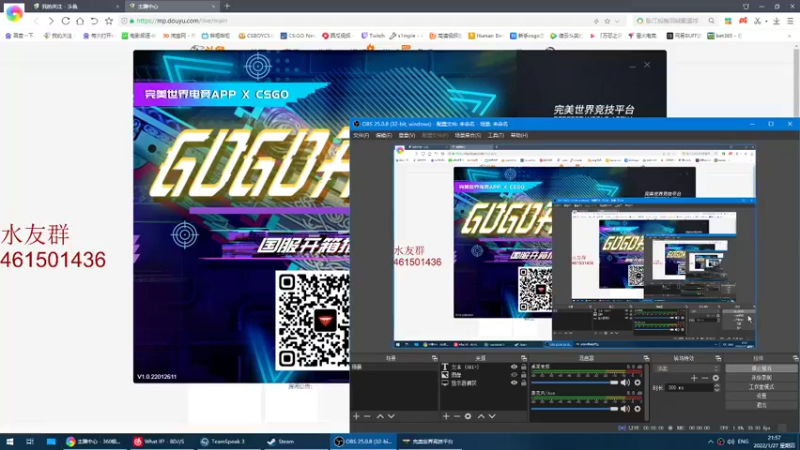Pop out the Scenes dock panel
Screen dimensions: 800x450
pyautogui.click(x=434, y=358)
